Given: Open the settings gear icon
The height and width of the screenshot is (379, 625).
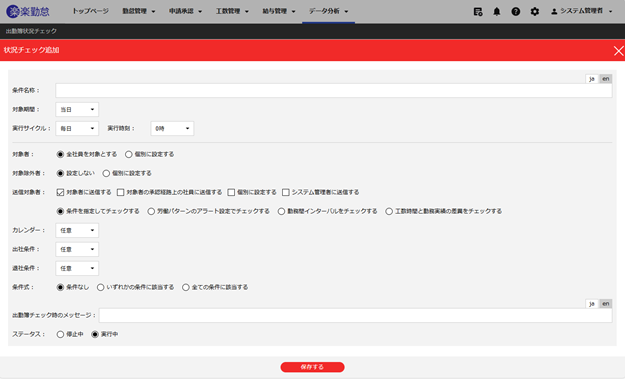Looking at the screenshot, I should tap(535, 12).
